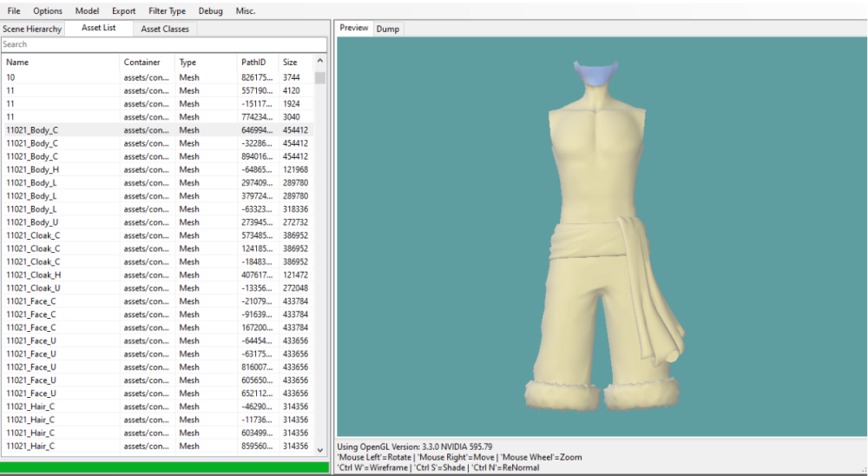This screenshot has height=476, width=868.
Task: Select asset 11 with size 1924
Action: pyautogui.click(x=157, y=103)
